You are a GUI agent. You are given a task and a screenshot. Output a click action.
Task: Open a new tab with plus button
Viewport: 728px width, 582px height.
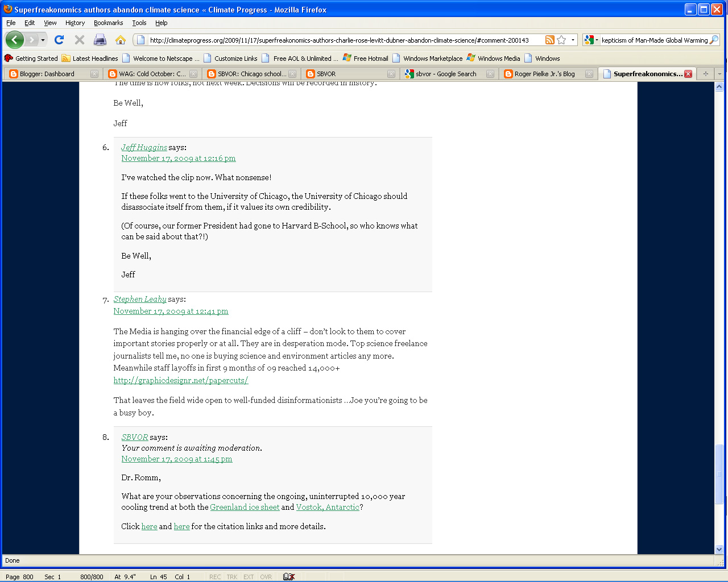pyautogui.click(x=706, y=74)
